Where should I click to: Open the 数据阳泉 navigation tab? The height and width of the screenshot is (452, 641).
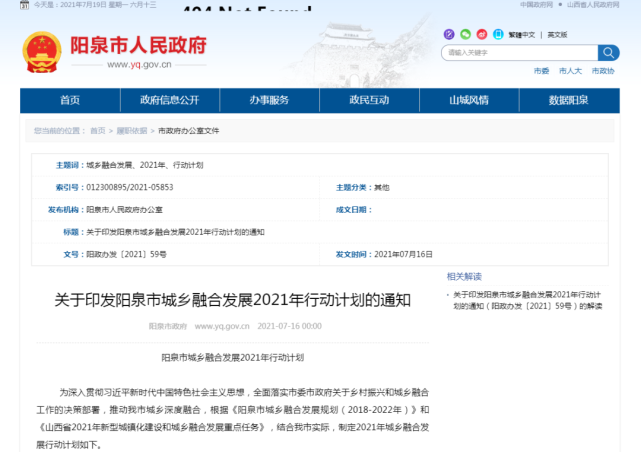569,100
